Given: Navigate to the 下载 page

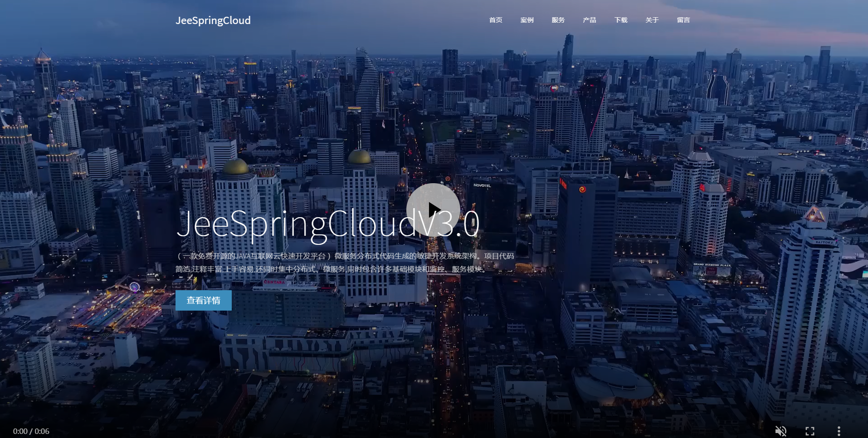Looking at the screenshot, I should [x=620, y=20].
